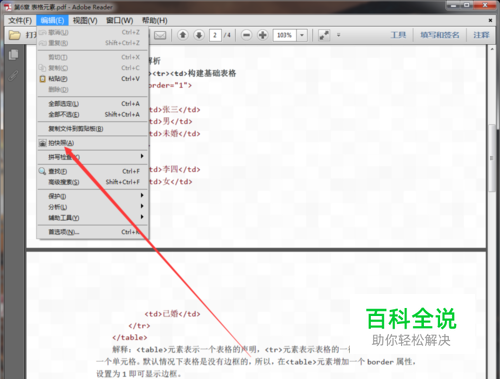Viewport: 500px width, 379px height.
Task: Choose 全部不选(E) deselect all entry
Action: (x=92, y=114)
